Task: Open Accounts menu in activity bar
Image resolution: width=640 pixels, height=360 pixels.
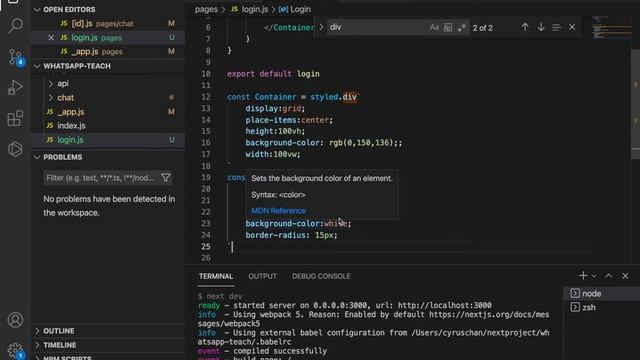Action: (15, 320)
